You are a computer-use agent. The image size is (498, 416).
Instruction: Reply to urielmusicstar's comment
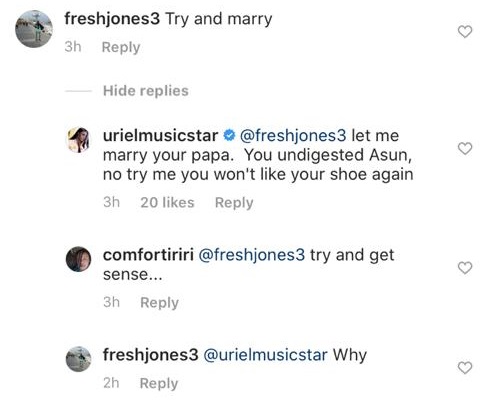pyautogui.click(x=234, y=203)
